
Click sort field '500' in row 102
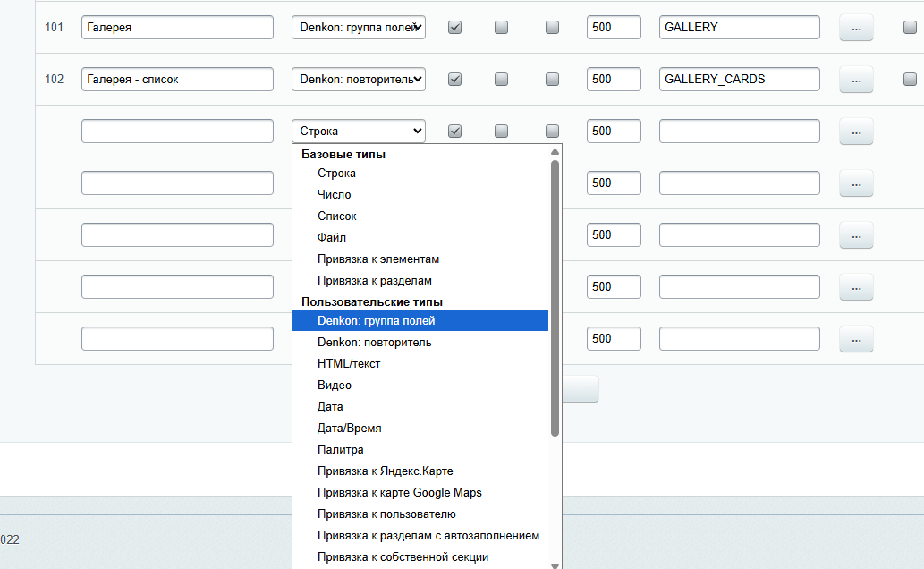(x=614, y=79)
